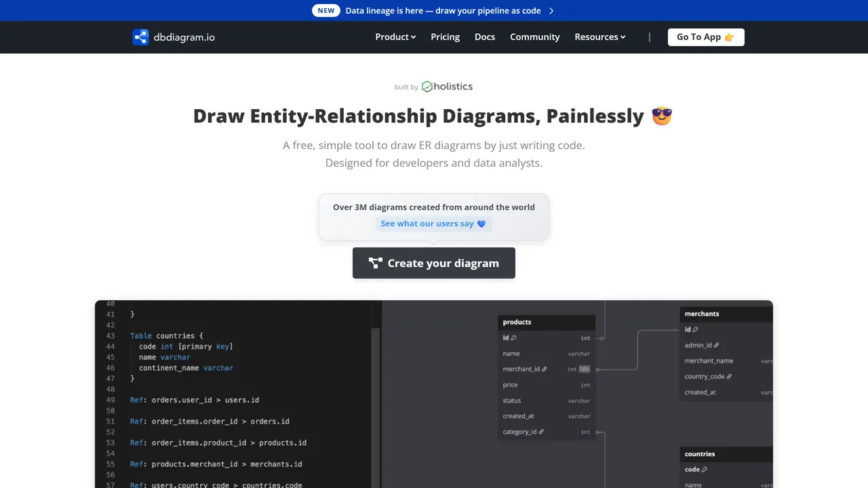Click the merchants table header
Viewport: 868px width, 488px height.
click(x=726, y=314)
